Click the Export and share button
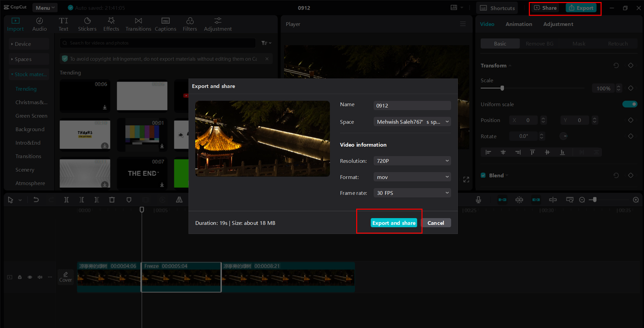 tap(394, 223)
